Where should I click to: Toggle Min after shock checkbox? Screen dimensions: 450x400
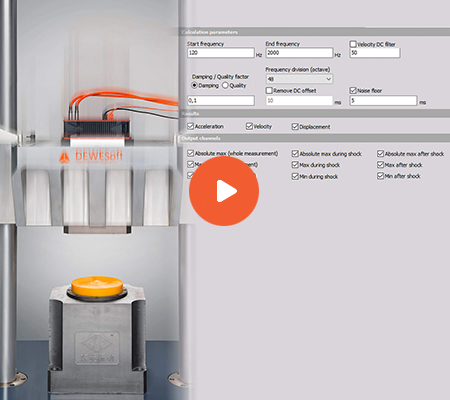(380, 176)
